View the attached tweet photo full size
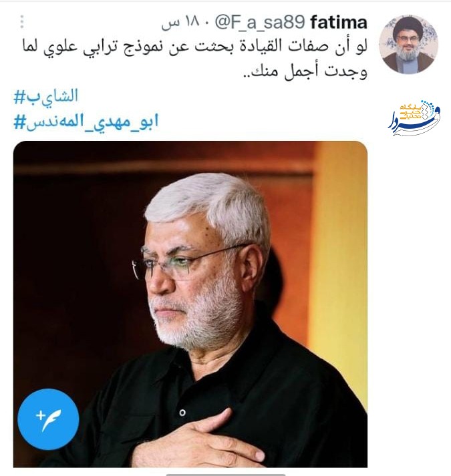 pos(190,304)
